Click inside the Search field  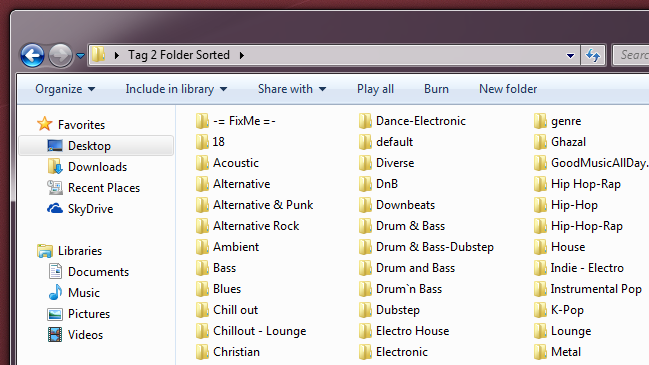click(x=631, y=55)
